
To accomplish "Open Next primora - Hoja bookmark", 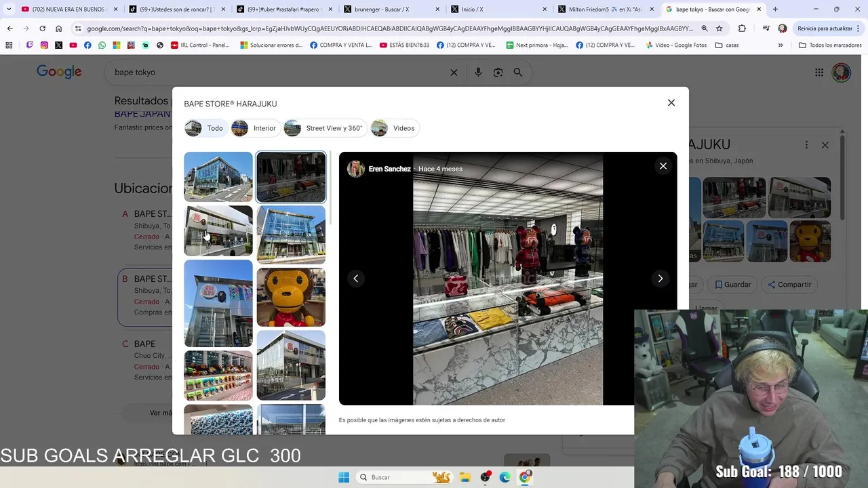I will (x=536, y=45).
